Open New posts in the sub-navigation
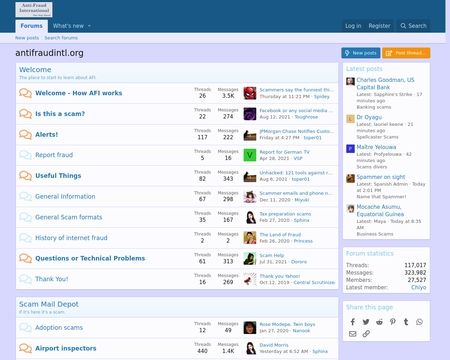The image size is (450, 360). (27, 38)
